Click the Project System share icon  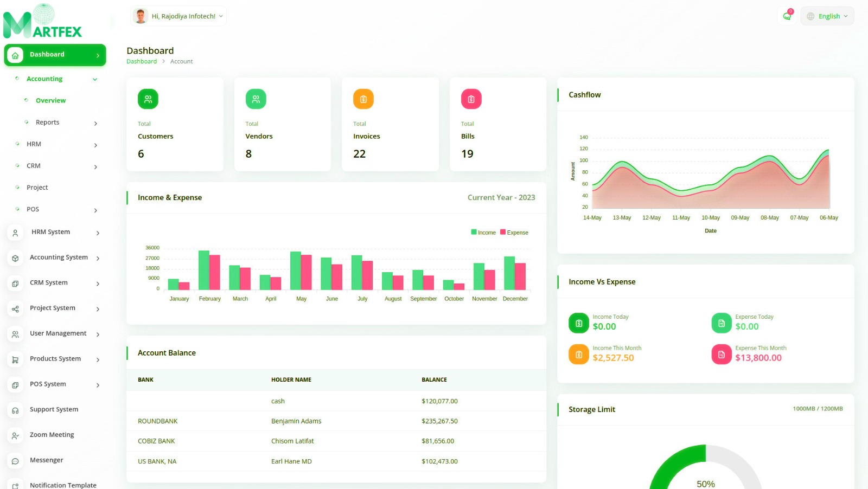[x=15, y=309]
